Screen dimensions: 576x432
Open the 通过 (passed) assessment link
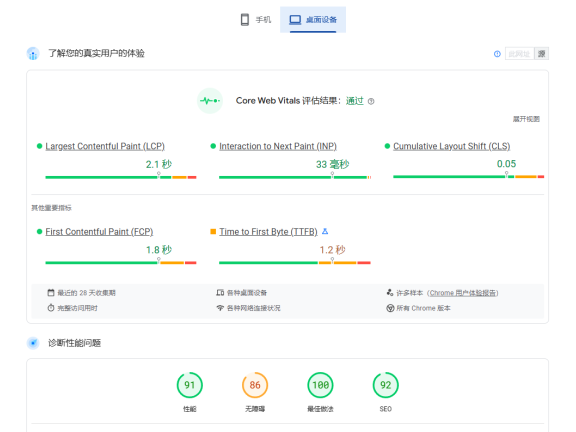(x=354, y=101)
